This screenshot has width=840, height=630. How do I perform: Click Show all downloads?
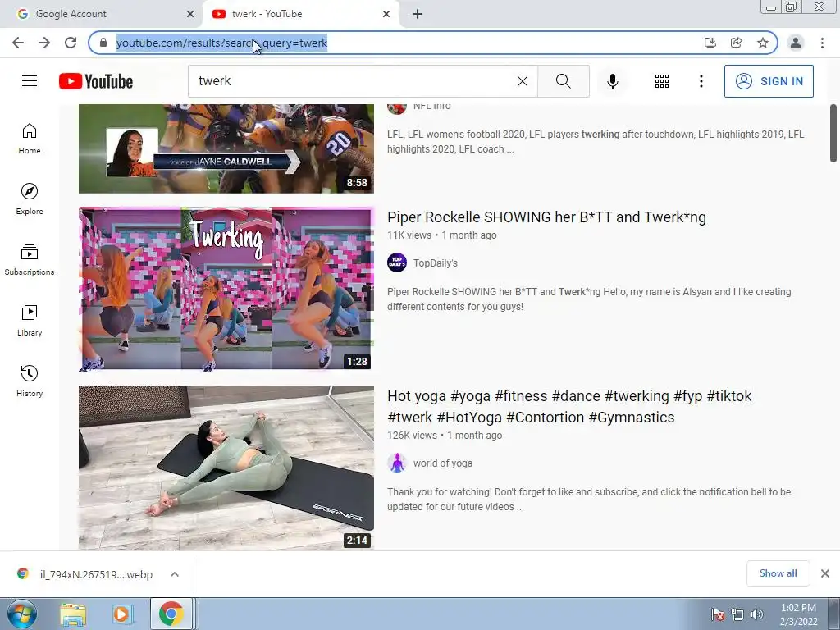coord(778,573)
